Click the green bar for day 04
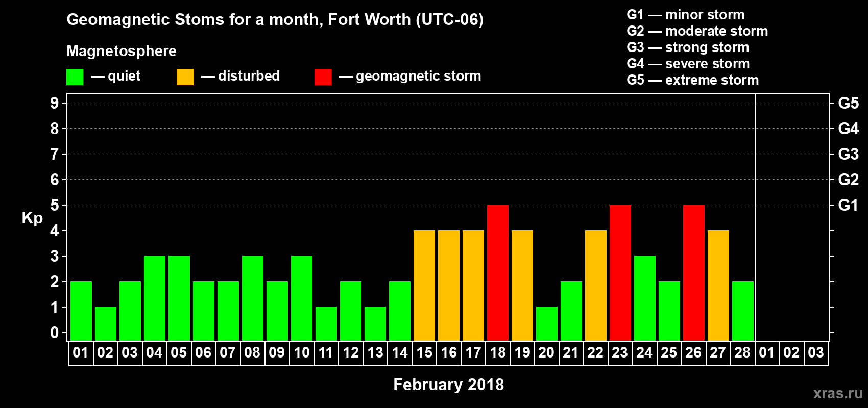The image size is (868, 408). 155,298
